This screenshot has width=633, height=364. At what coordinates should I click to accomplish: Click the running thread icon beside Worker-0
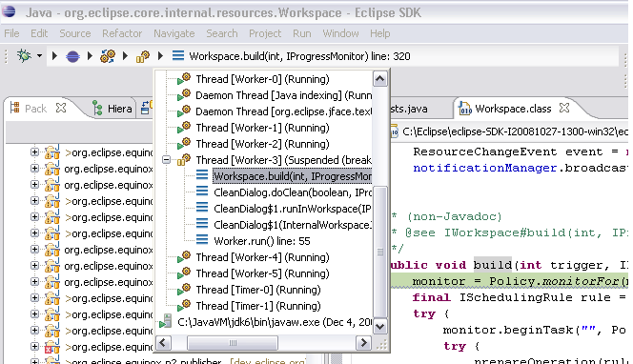pyautogui.click(x=184, y=79)
